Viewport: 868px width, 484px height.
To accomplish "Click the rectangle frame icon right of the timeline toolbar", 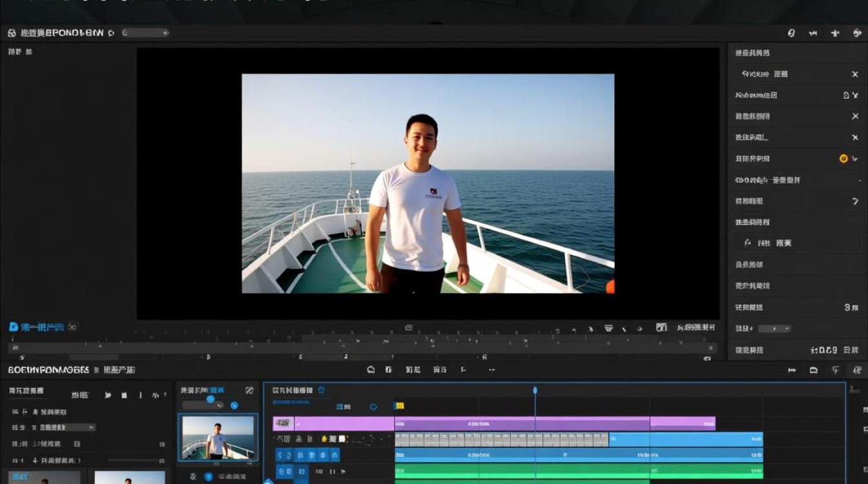I will (x=814, y=370).
